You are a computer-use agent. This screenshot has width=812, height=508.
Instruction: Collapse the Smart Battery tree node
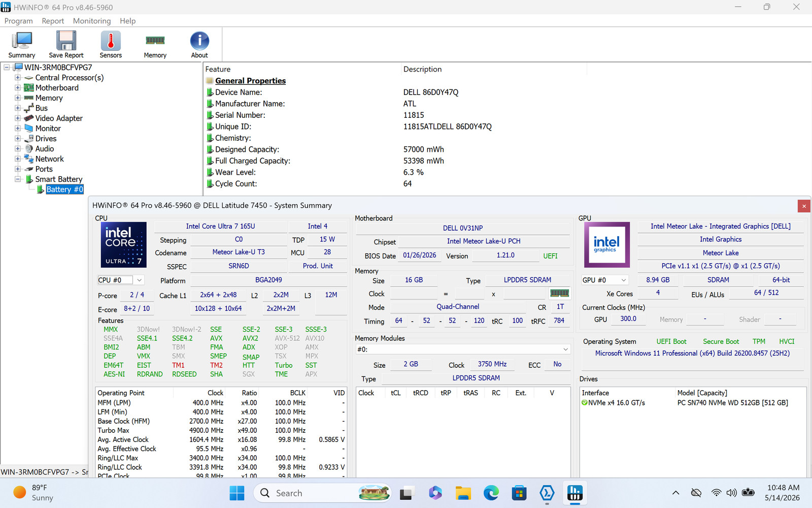tap(18, 179)
